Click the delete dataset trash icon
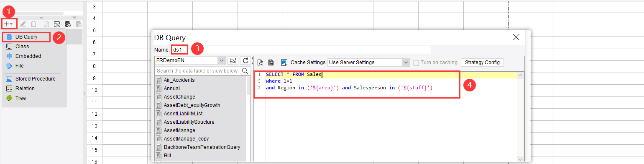644x164 pixels. point(33,24)
